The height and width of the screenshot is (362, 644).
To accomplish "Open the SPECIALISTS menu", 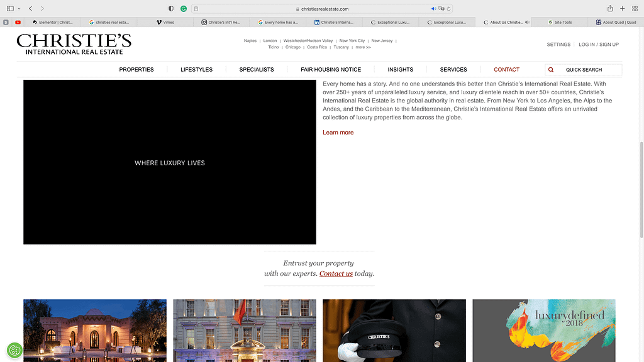I will coord(257,70).
